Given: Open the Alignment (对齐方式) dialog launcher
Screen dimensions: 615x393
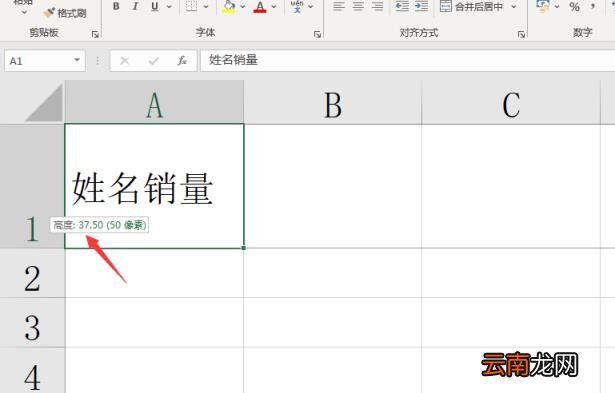Looking at the screenshot, I should click(x=521, y=35).
